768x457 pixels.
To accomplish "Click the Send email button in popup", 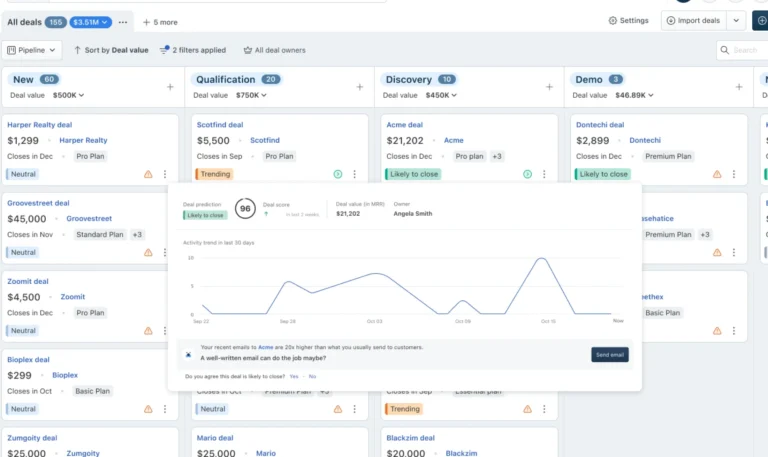I will coord(610,355).
